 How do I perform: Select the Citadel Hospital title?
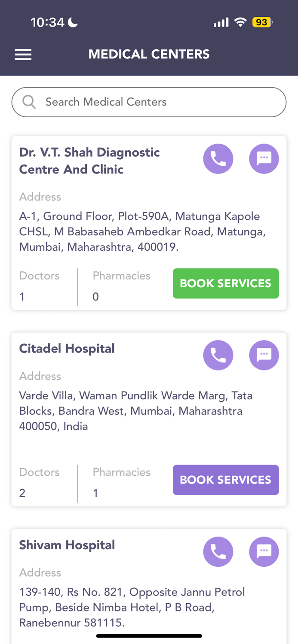coord(67,348)
